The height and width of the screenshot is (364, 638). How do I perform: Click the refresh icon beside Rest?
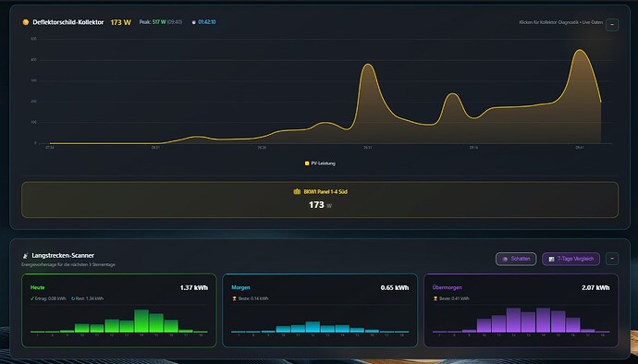73,298
